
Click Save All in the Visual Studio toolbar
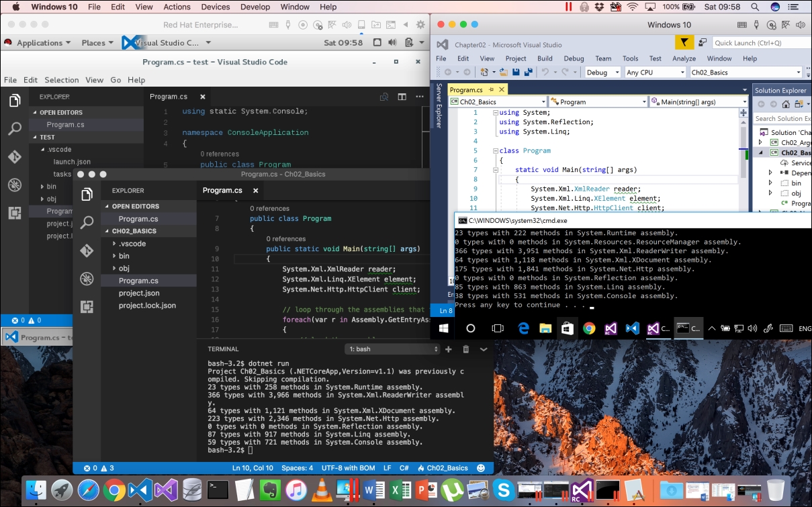coord(527,72)
